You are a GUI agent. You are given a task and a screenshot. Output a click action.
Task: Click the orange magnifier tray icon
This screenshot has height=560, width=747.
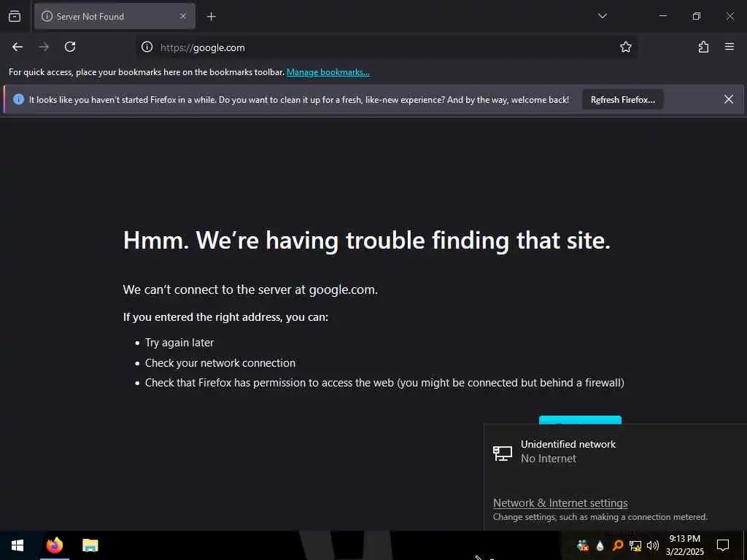point(617,545)
